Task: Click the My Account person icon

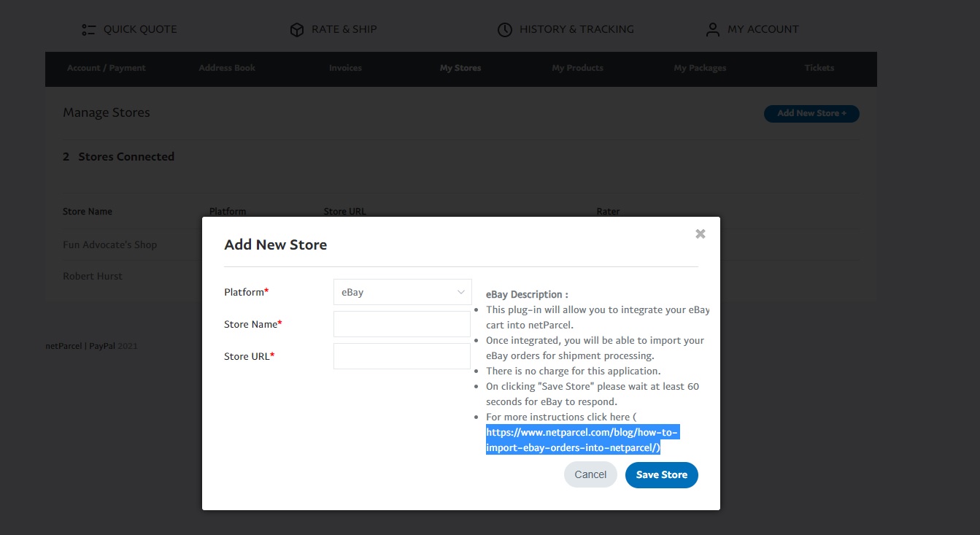Action: (712, 30)
